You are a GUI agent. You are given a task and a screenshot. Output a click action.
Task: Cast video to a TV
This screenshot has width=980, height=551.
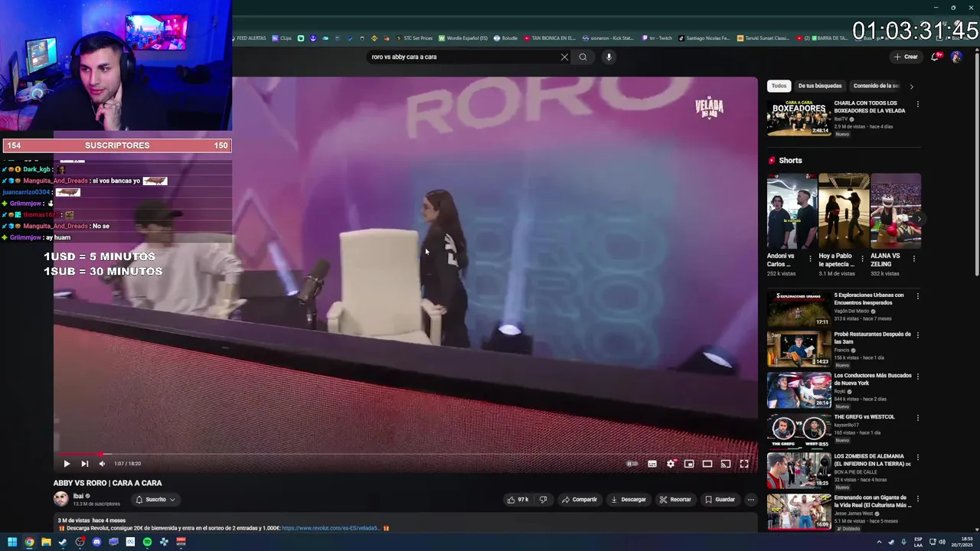726,464
